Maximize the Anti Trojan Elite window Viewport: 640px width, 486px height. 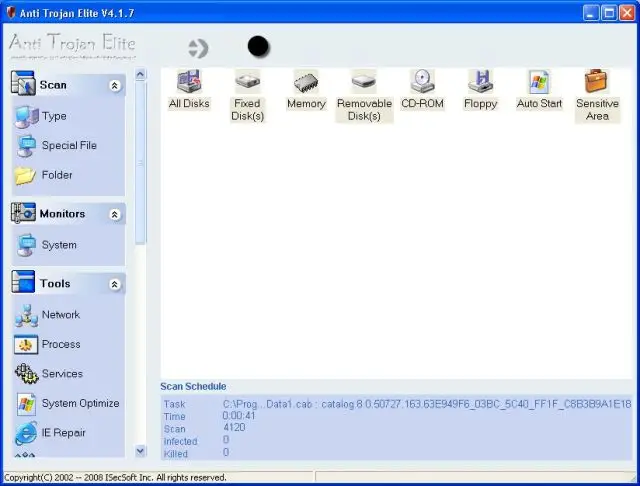click(x=609, y=13)
